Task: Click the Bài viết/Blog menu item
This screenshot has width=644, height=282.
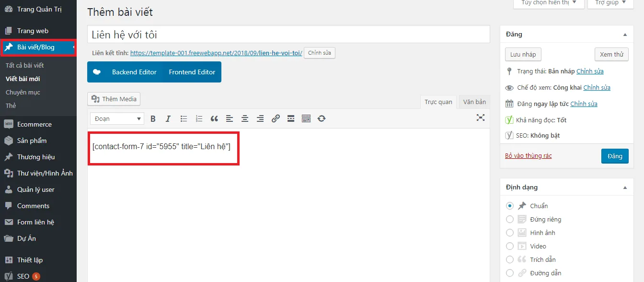Action: tap(38, 47)
